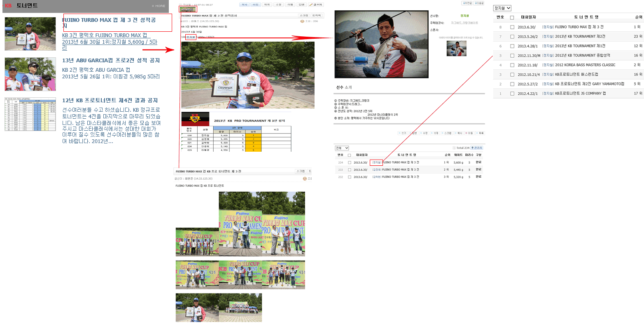This screenshot has width=644, height=329.
Task: Open the KB 프로토너먼트 제2전 GARY YAMAMOTO컵 entry
Action: (590, 84)
